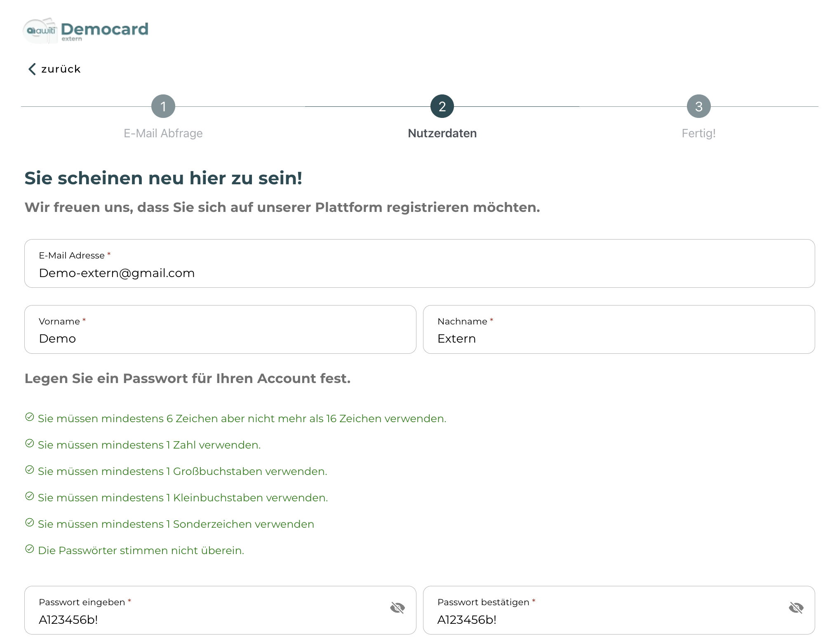Screen dimensions: 837x644
Task: Click the Democard extern logo
Action: 86,31
